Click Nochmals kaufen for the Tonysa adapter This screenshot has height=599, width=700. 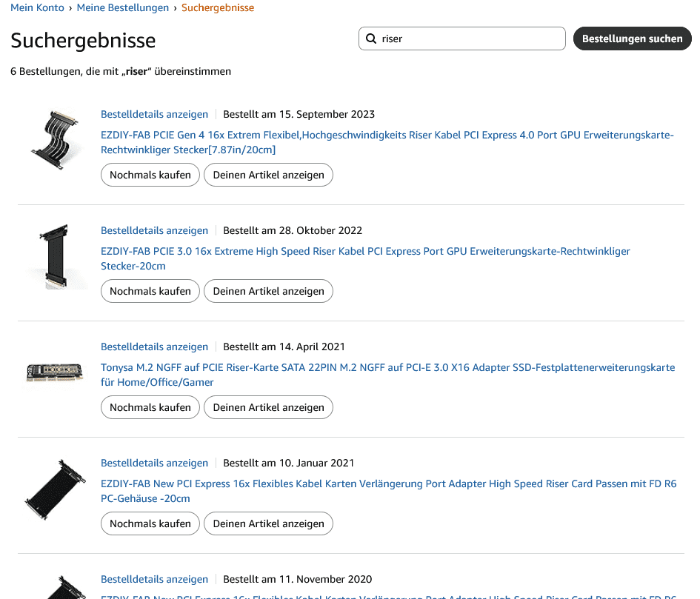150,407
